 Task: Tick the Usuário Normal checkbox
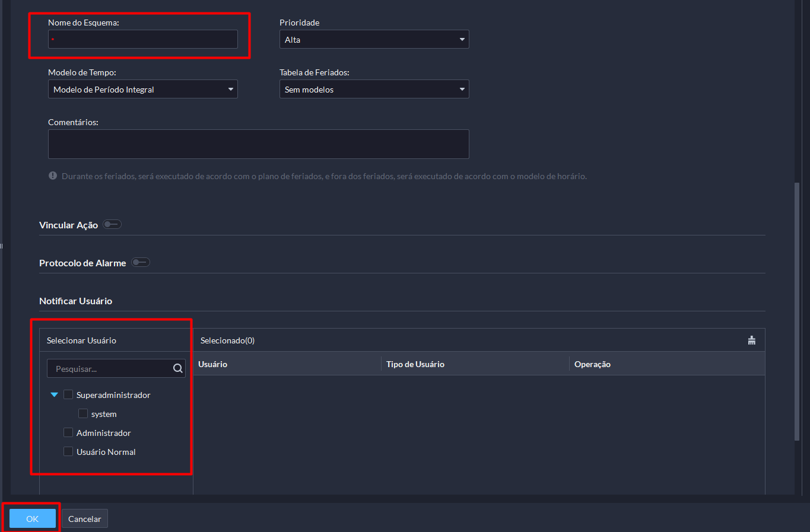pos(68,452)
